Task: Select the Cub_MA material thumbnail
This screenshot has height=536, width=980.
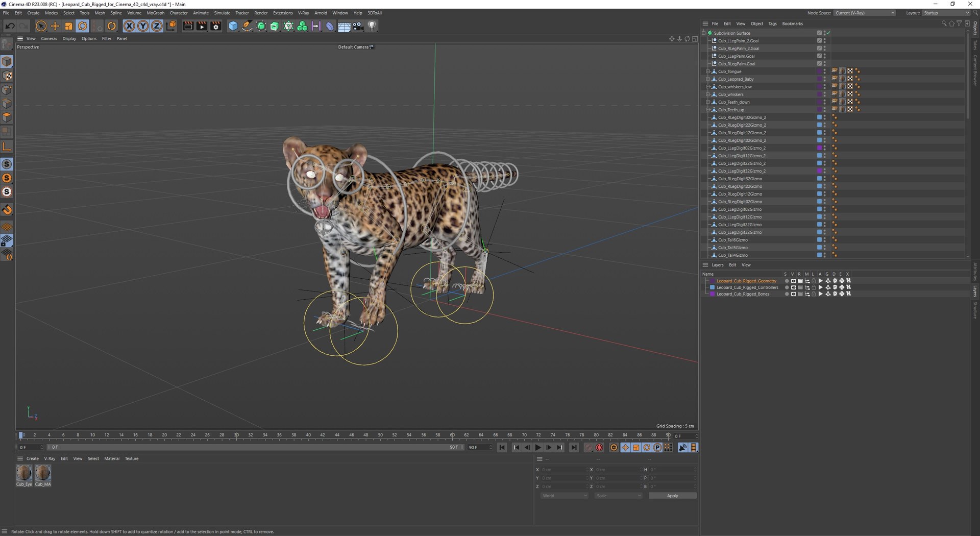Action: point(43,475)
